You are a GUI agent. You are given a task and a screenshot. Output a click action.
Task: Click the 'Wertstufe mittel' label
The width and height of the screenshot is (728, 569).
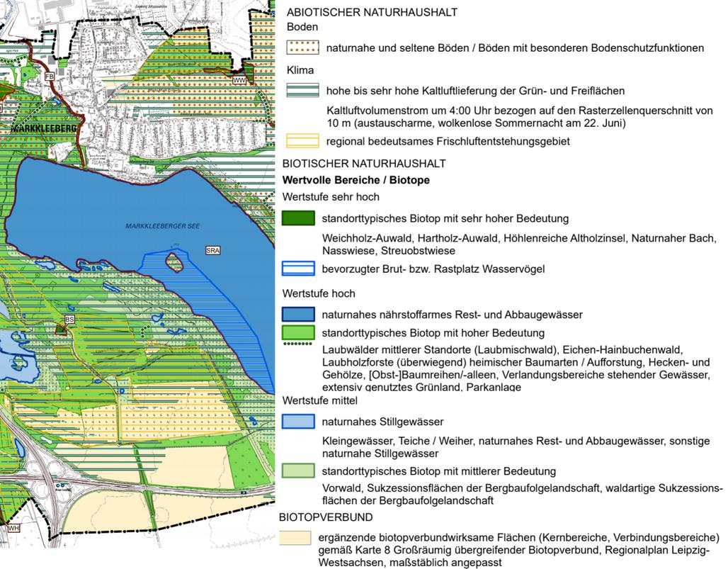tap(320, 400)
